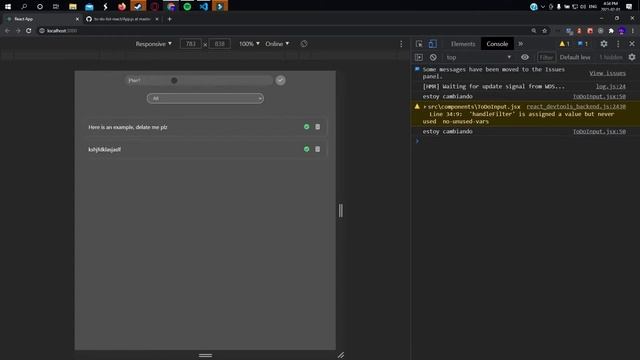
Task: Open the browser three-dot menu
Action: pos(633,31)
